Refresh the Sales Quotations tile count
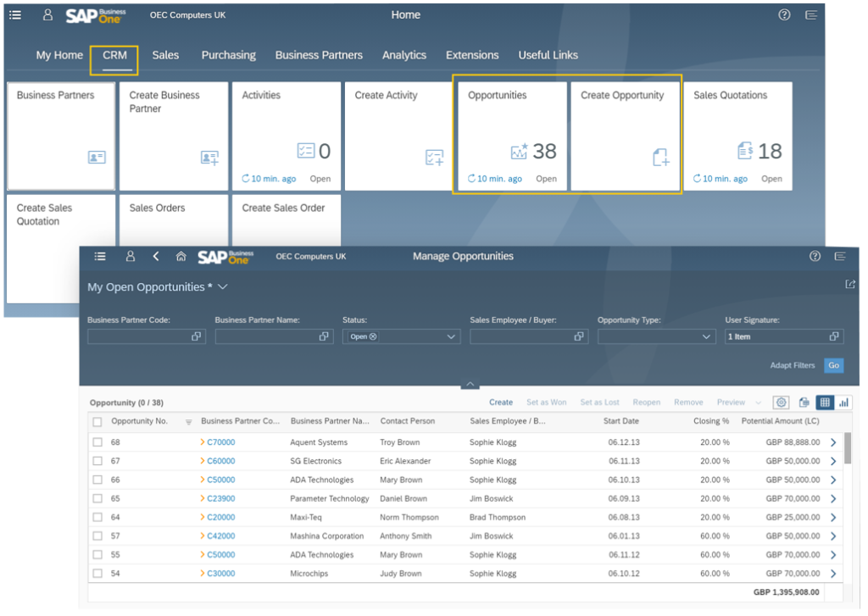Image resolution: width=868 pixels, height=616 pixels. coord(697,178)
